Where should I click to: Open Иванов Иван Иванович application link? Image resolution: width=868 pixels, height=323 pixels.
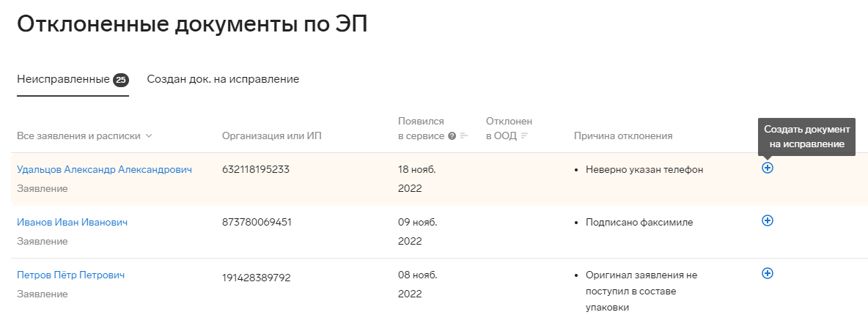click(x=72, y=223)
